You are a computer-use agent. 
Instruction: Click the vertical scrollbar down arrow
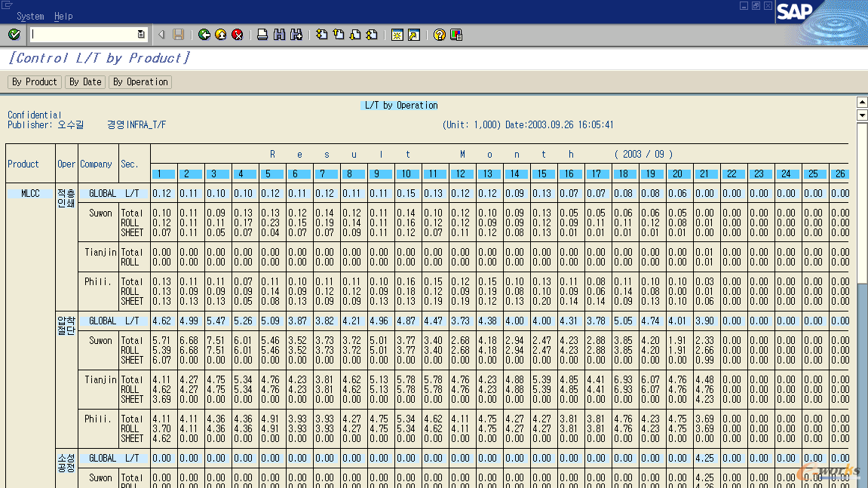[862, 115]
